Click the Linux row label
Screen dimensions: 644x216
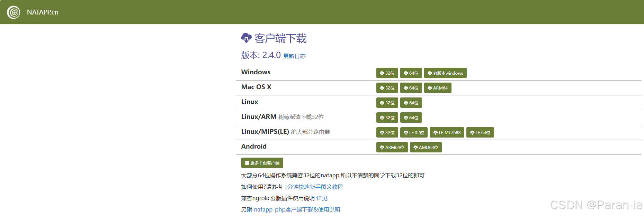pyautogui.click(x=250, y=102)
